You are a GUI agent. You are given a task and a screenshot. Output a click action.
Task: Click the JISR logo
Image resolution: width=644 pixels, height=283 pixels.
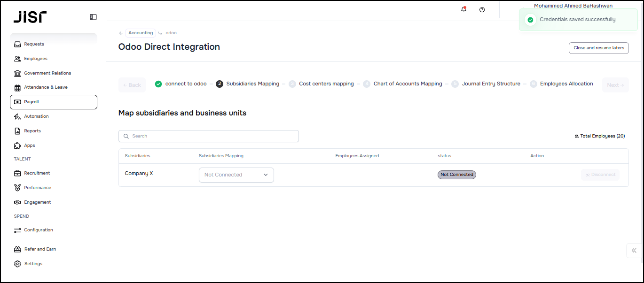click(x=30, y=17)
